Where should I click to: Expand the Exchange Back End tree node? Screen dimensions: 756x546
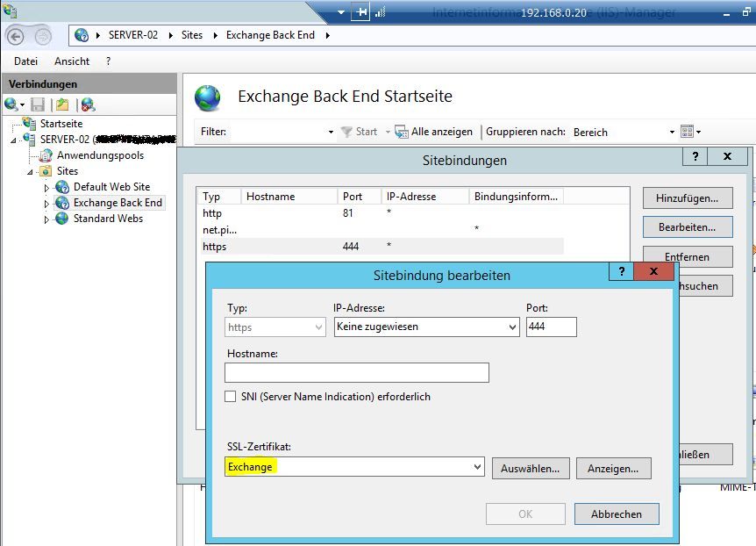(46, 204)
